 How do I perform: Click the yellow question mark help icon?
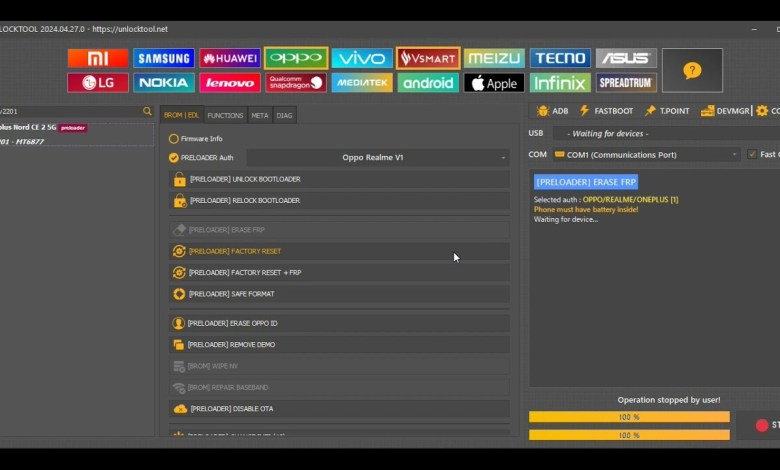click(692, 70)
